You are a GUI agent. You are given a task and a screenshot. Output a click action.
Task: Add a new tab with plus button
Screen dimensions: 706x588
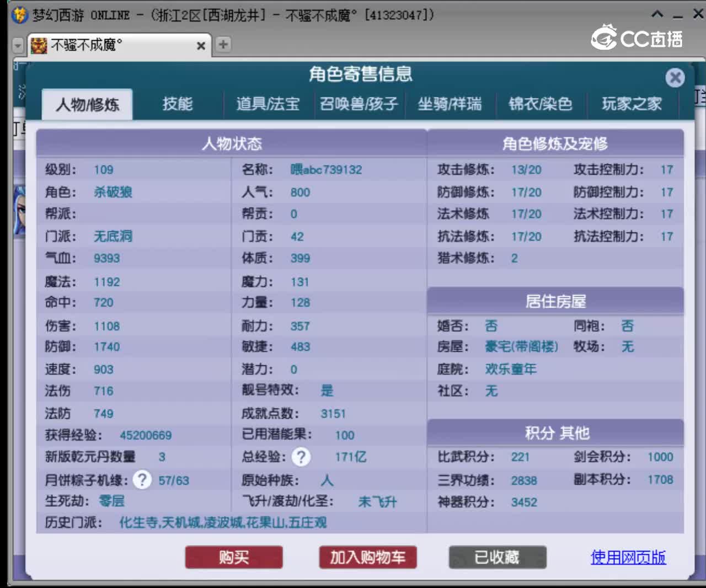coord(223,44)
